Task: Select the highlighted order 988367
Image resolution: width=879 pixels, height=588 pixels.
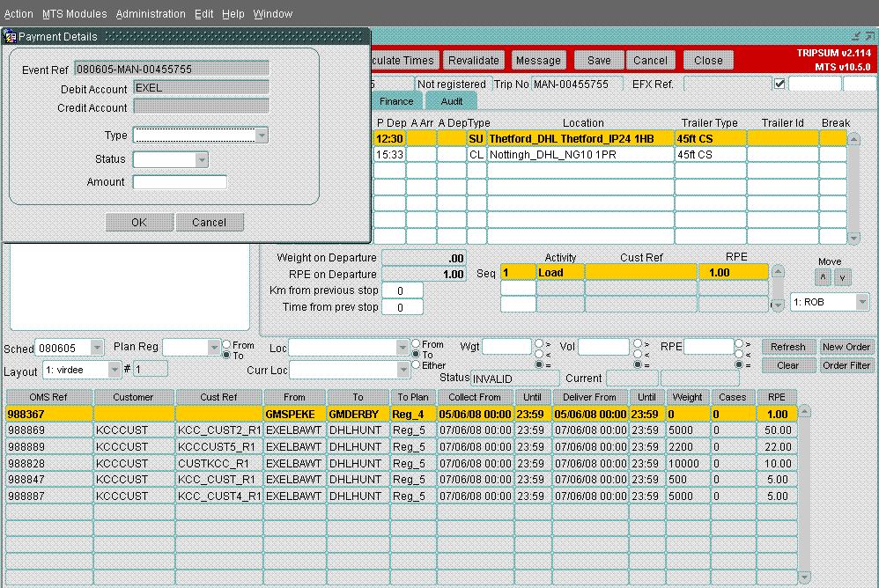Action: coord(402,414)
